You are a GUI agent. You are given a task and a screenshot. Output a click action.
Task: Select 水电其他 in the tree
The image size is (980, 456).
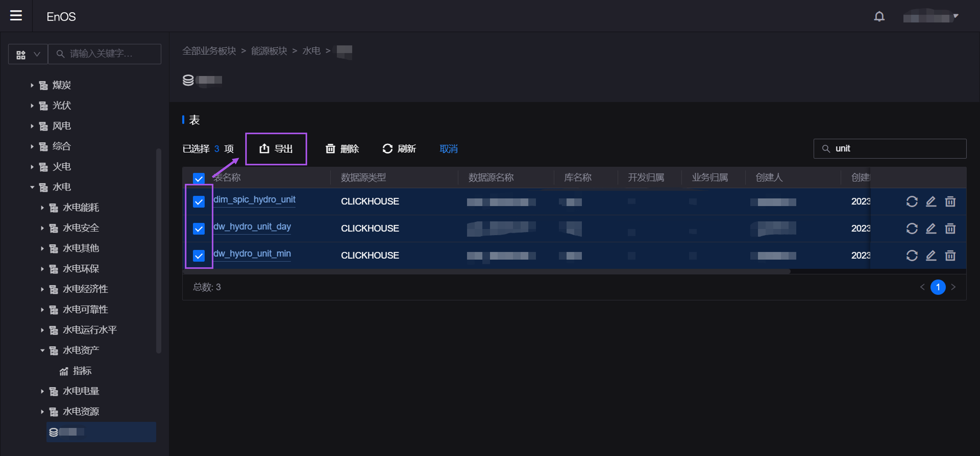81,248
